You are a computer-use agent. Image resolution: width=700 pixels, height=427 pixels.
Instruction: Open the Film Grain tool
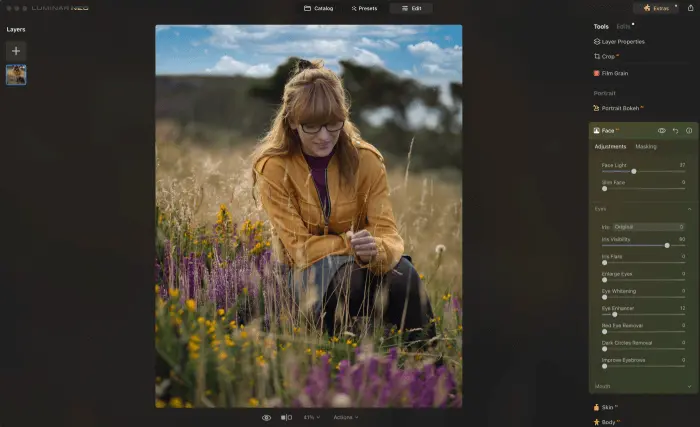click(x=611, y=73)
